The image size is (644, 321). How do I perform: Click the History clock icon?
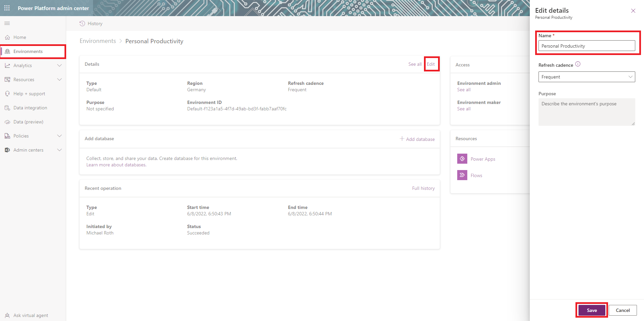click(82, 23)
